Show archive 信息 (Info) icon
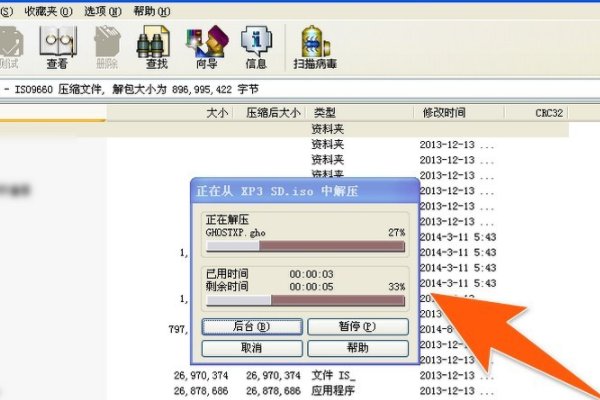600x400 pixels. [256, 47]
